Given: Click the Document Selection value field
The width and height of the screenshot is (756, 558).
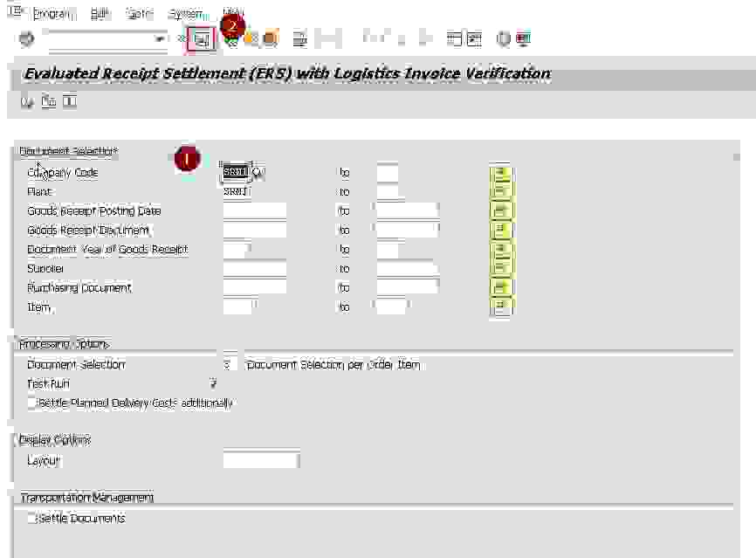Looking at the screenshot, I should pyautogui.click(x=228, y=365).
